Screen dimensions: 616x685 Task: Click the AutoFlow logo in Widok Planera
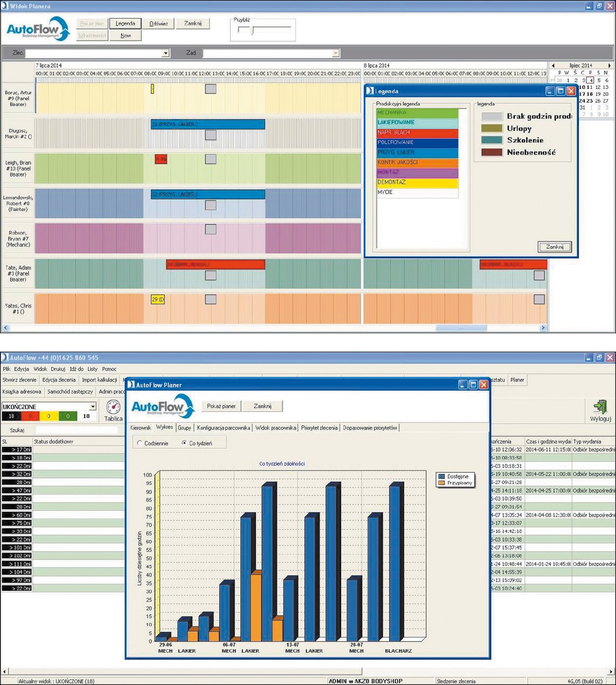pos(38,29)
